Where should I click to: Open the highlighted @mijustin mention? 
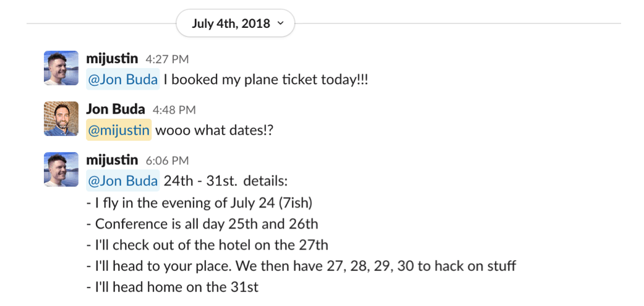click(119, 130)
